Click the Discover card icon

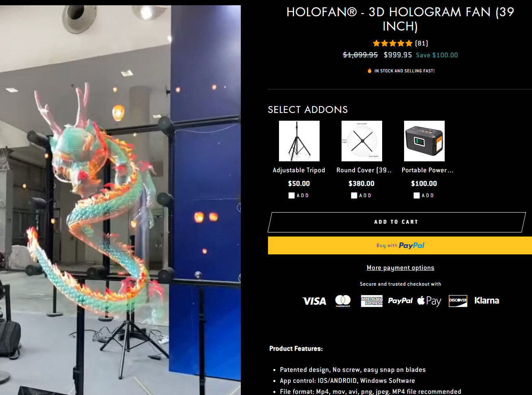click(x=458, y=301)
